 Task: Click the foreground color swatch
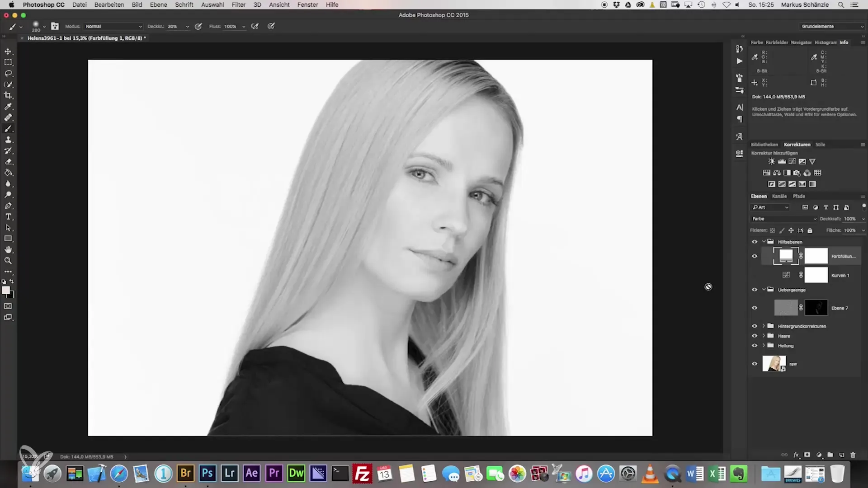[x=6, y=291]
